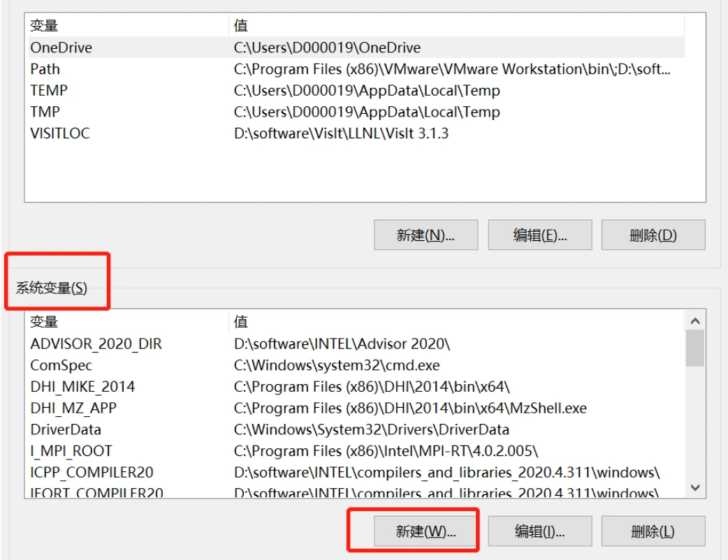Select the TMP user variable row
Screen dimensions: 728x560
[x=356, y=112]
